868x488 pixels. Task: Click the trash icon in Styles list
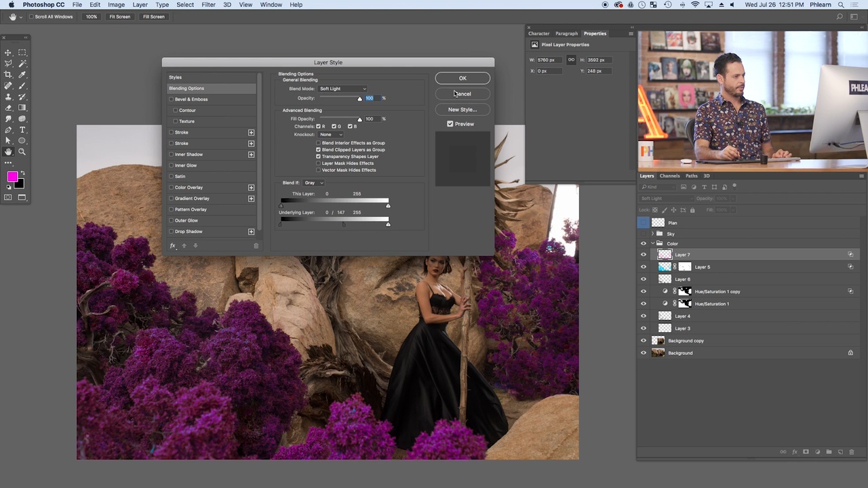point(256,245)
